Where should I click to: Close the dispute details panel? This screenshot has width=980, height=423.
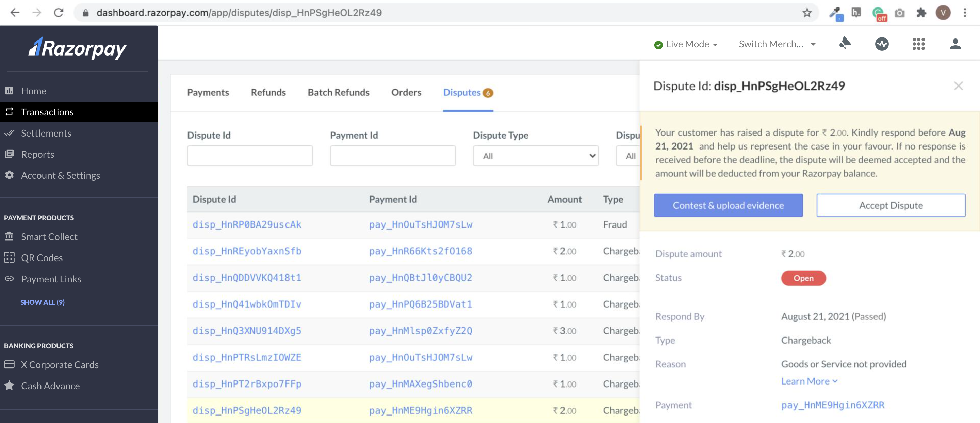958,86
